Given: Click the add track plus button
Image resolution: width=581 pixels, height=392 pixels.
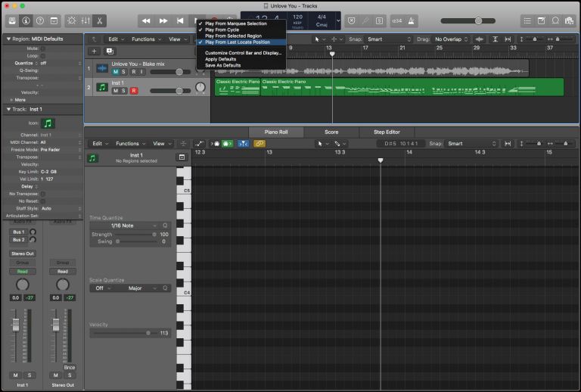Looking at the screenshot, I should click(94, 51).
